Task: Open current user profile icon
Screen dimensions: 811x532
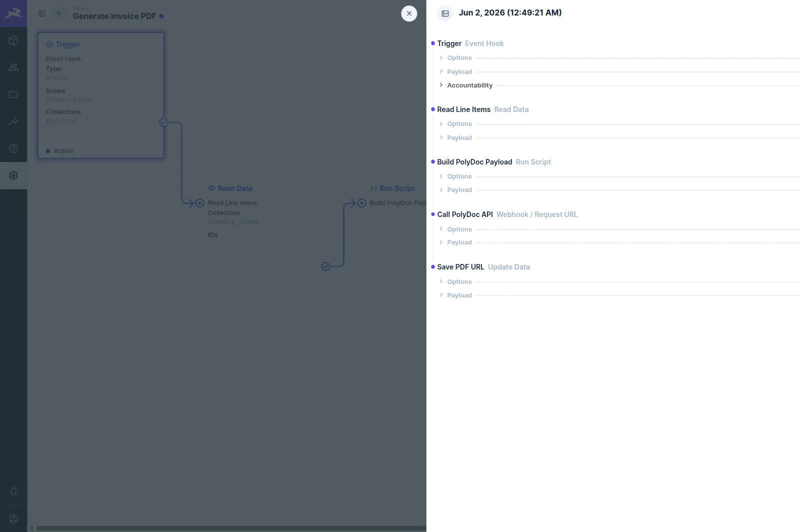Action: click(x=13, y=518)
